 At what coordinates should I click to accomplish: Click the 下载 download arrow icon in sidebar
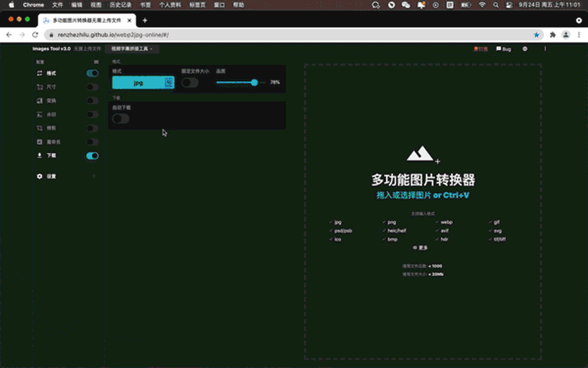[x=39, y=156]
